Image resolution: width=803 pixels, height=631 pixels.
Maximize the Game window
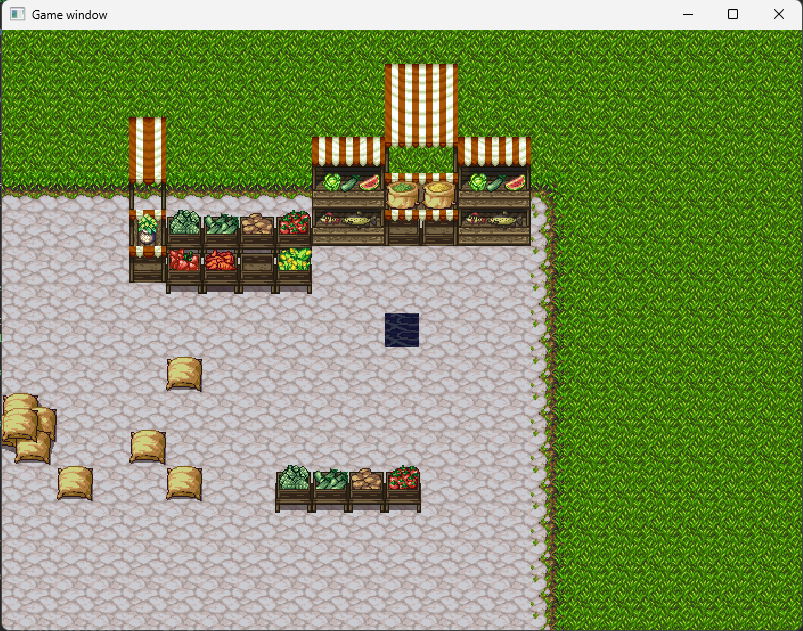[733, 14]
